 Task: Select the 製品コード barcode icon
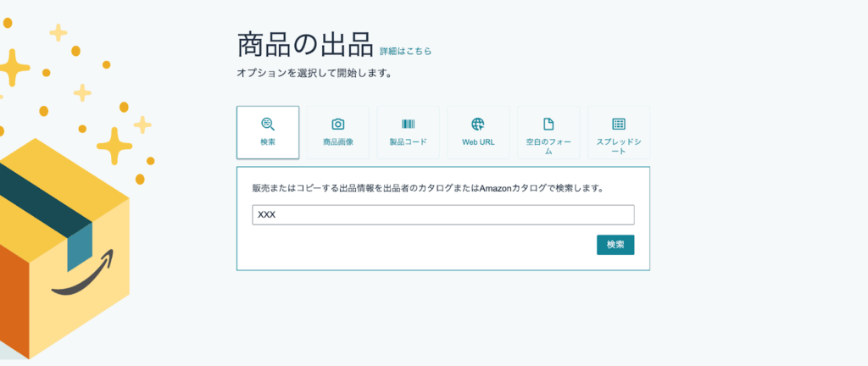408,124
